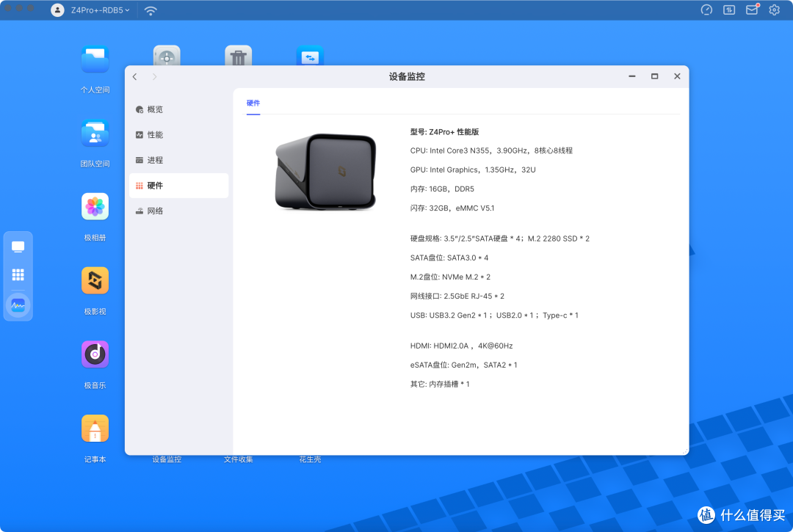This screenshot has width=793, height=532.
Task: Click the 其它: 内存插槽 * 1 line
Action: 440,384
